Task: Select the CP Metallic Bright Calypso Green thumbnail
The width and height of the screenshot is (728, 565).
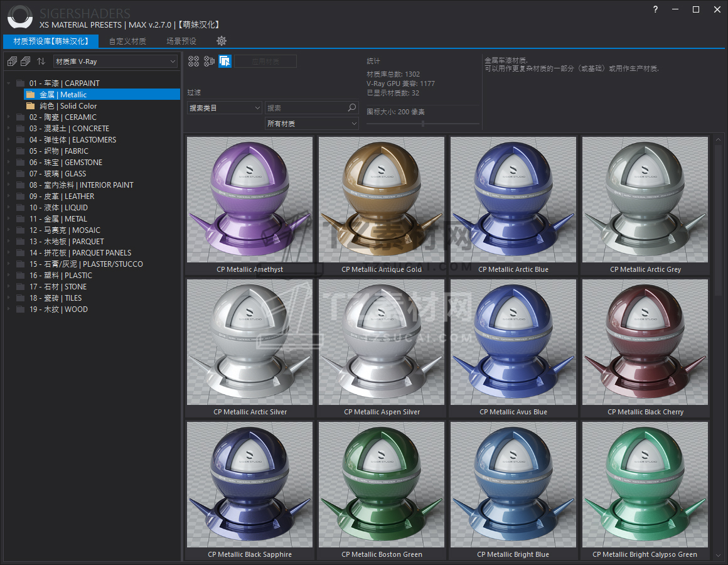Action: tap(645, 485)
